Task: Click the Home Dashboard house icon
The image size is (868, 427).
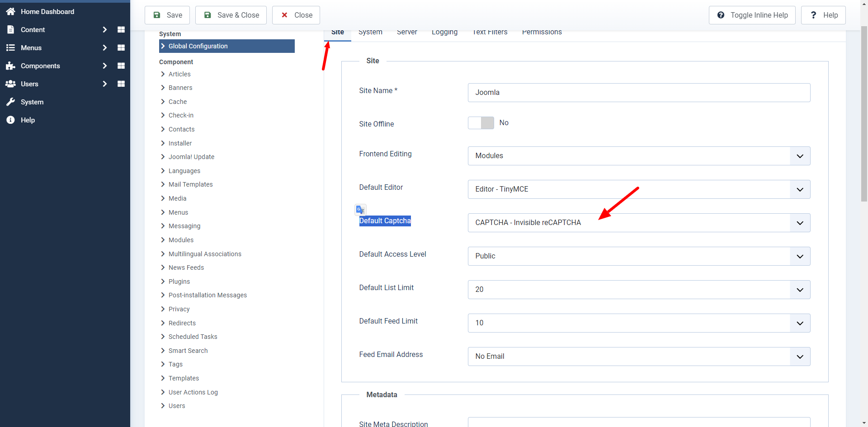Action: point(10,12)
